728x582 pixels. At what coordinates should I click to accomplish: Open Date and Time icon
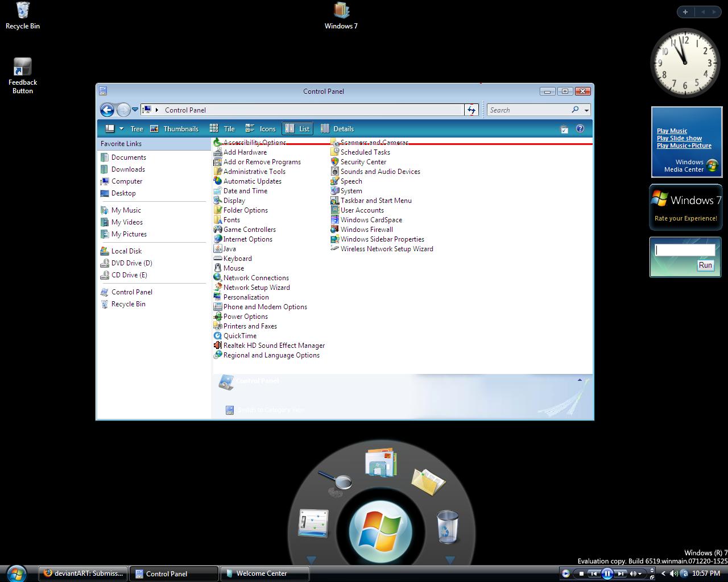tap(218, 191)
